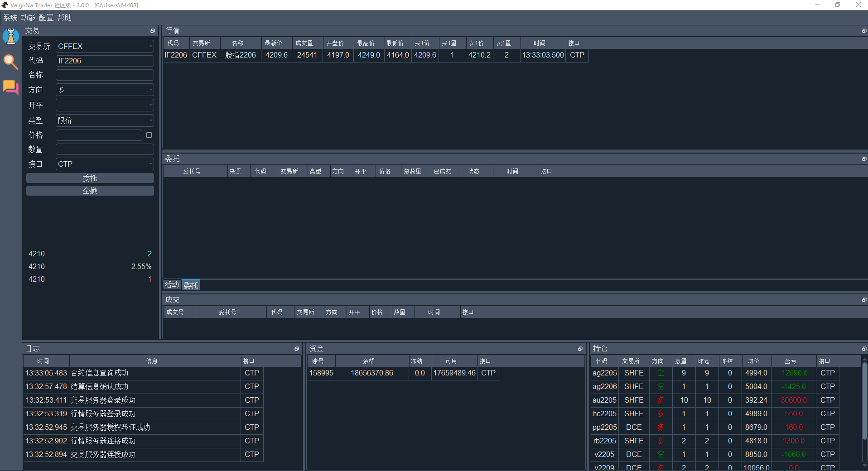
Task: Click the orange chat bubble sidebar icon
Action: click(11, 87)
